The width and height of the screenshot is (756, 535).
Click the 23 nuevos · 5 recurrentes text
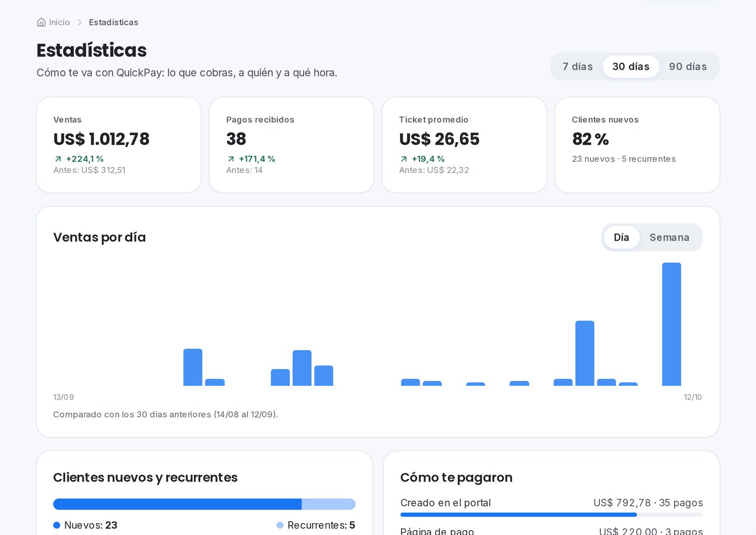(x=624, y=159)
